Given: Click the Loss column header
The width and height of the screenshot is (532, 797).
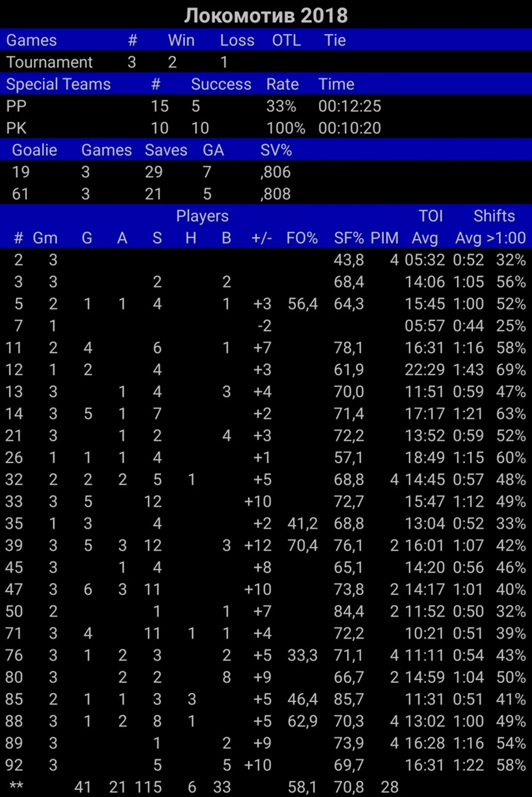Looking at the screenshot, I should point(237,40).
